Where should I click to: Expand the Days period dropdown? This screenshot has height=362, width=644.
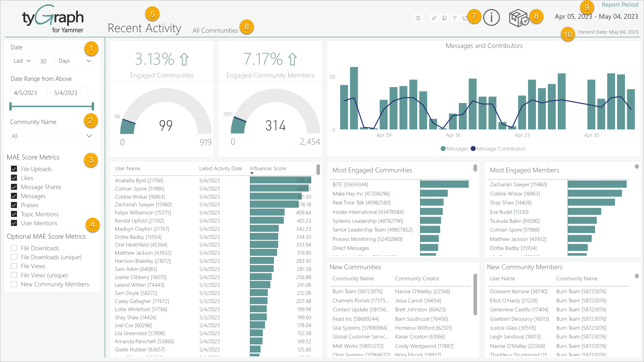coord(74,61)
